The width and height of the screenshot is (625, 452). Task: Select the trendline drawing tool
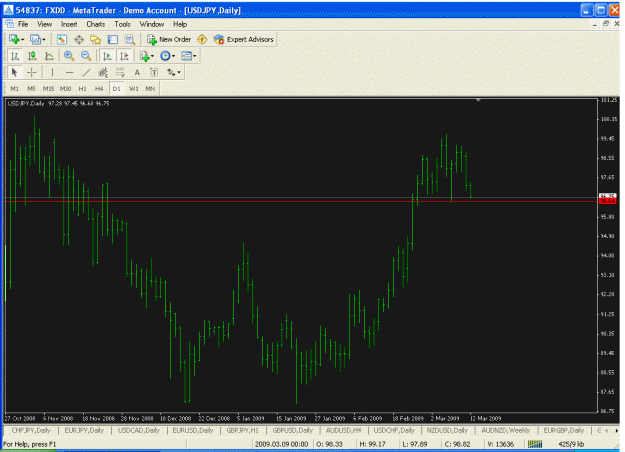click(86, 73)
